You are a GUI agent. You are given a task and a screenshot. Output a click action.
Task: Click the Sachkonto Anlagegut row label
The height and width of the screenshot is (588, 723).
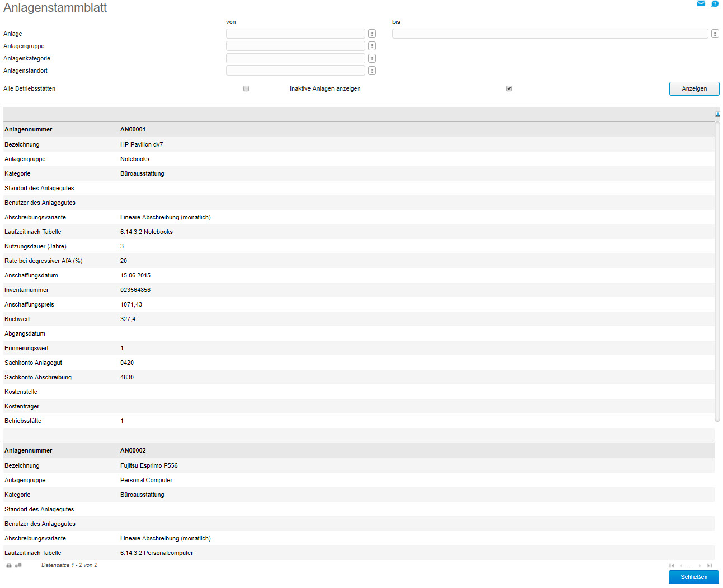pyautogui.click(x=33, y=363)
